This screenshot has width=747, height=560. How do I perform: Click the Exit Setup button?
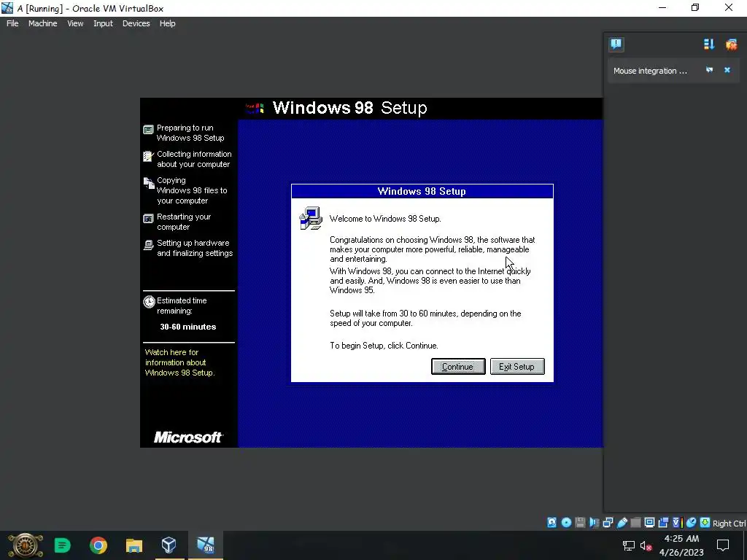coord(517,367)
